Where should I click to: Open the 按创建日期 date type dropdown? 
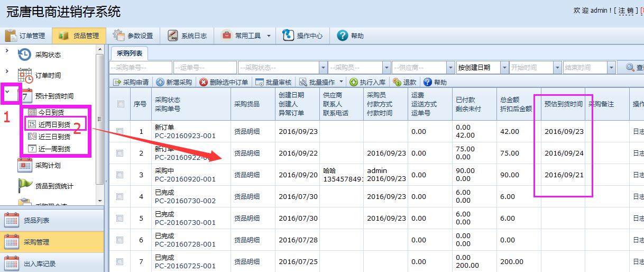click(x=503, y=68)
